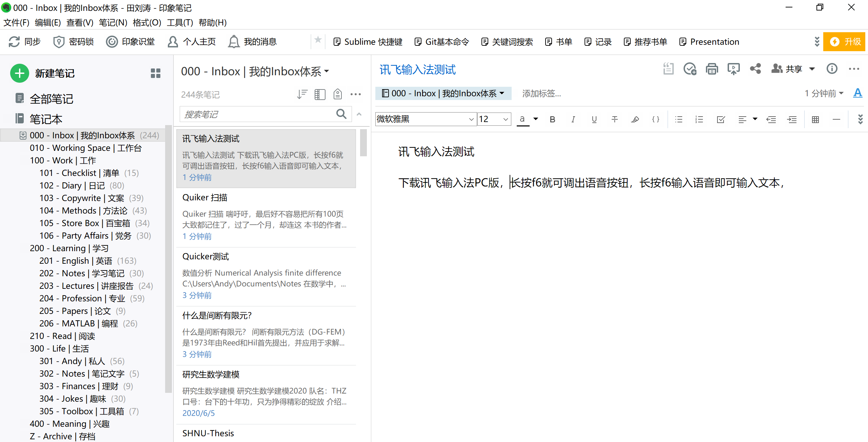Viewport: 868px width, 442px height.
Task: Open the 1 分钟前 date dropdown
Action: [x=824, y=93]
